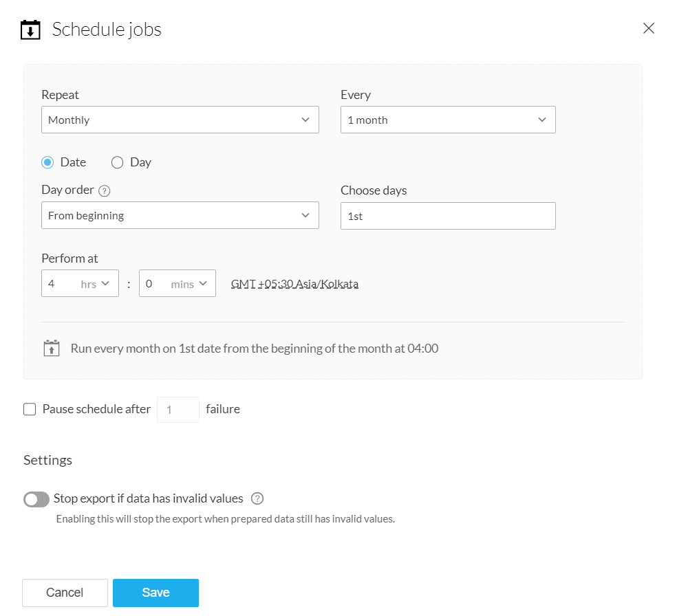Click the Day order help icon

[105, 191]
